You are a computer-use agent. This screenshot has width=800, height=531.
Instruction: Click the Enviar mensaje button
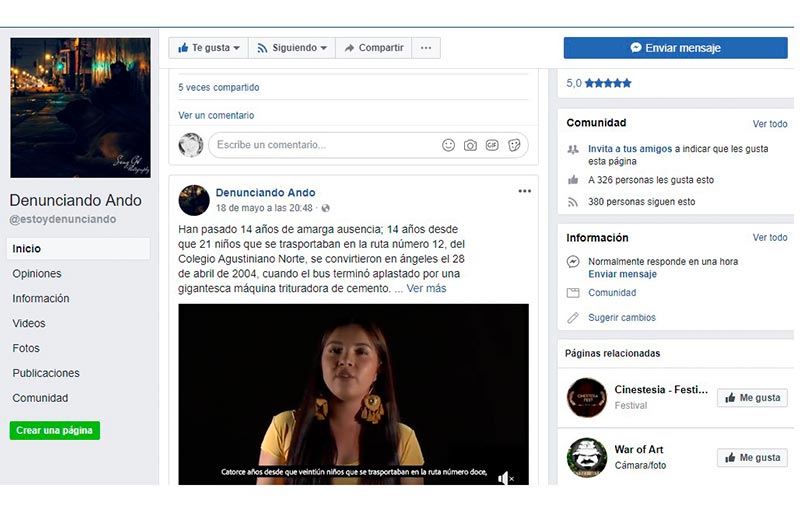click(x=675, y=48)
